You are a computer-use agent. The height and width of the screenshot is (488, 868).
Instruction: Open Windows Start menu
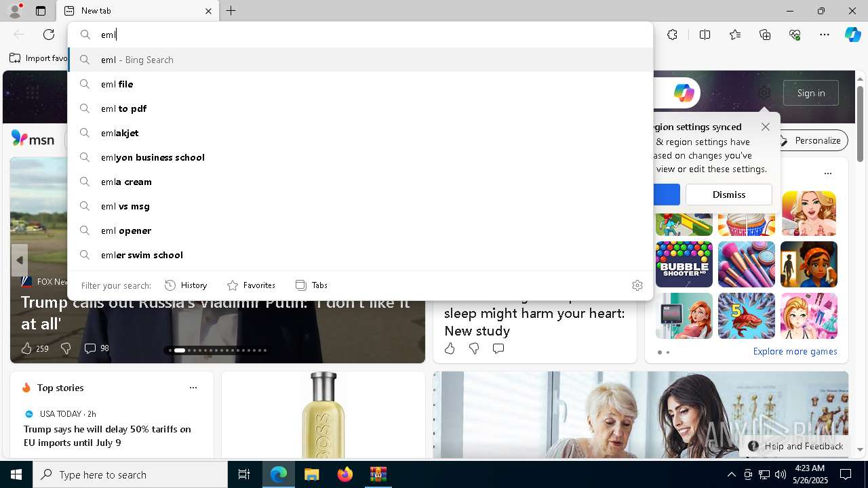pos(16,474)
